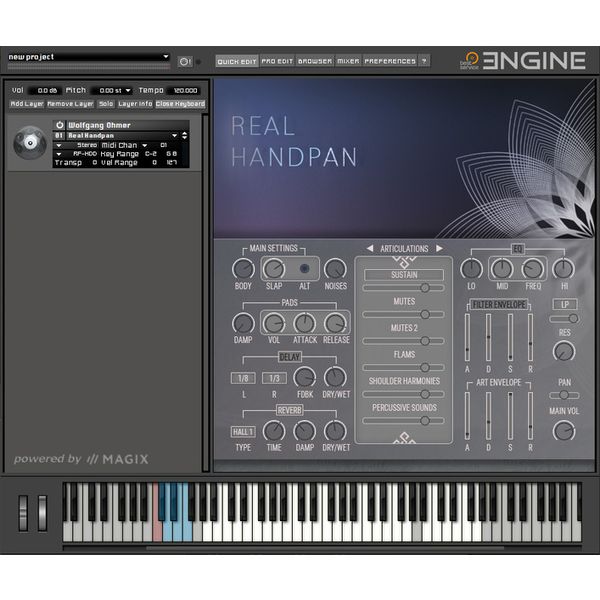Click the RES filter knob
The image size is (600, 600).
click(x=564, y=351)
